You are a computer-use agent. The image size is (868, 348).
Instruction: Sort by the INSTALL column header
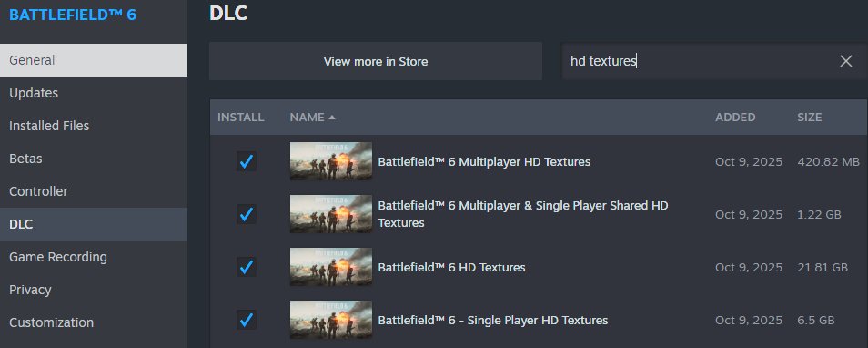click(241, 118)
